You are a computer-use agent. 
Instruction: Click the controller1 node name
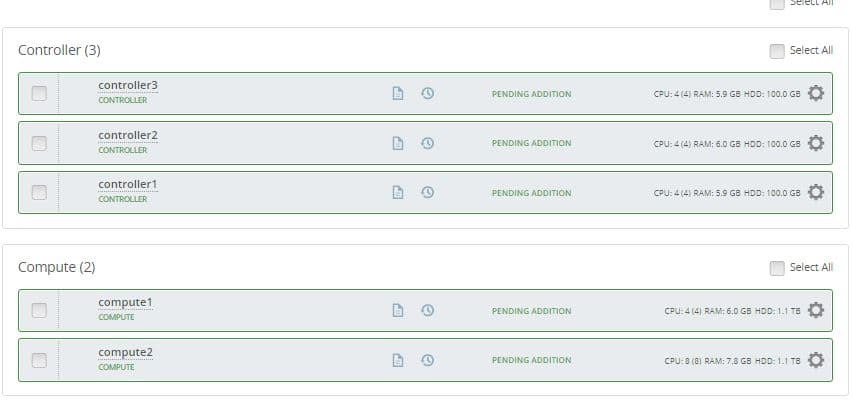127,185
